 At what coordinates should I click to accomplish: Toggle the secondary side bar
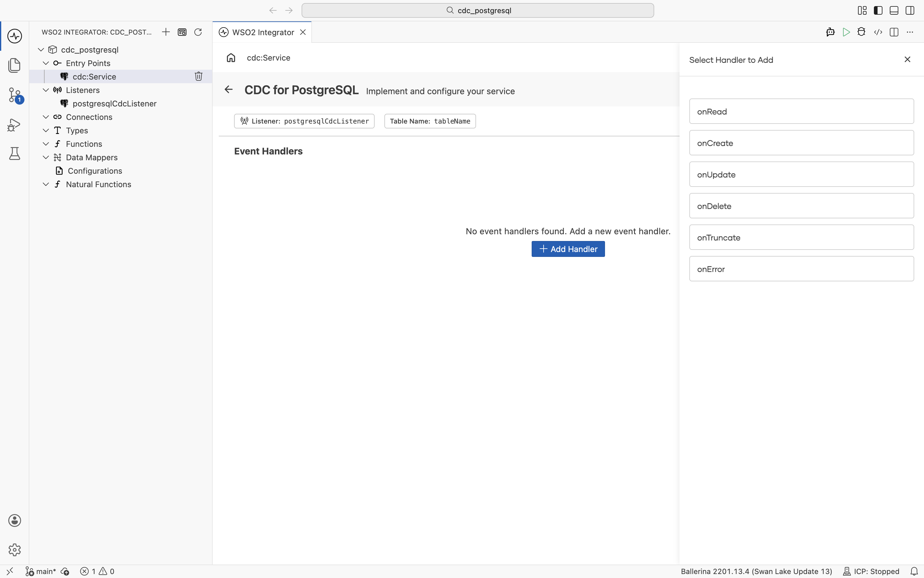[910, 10]
